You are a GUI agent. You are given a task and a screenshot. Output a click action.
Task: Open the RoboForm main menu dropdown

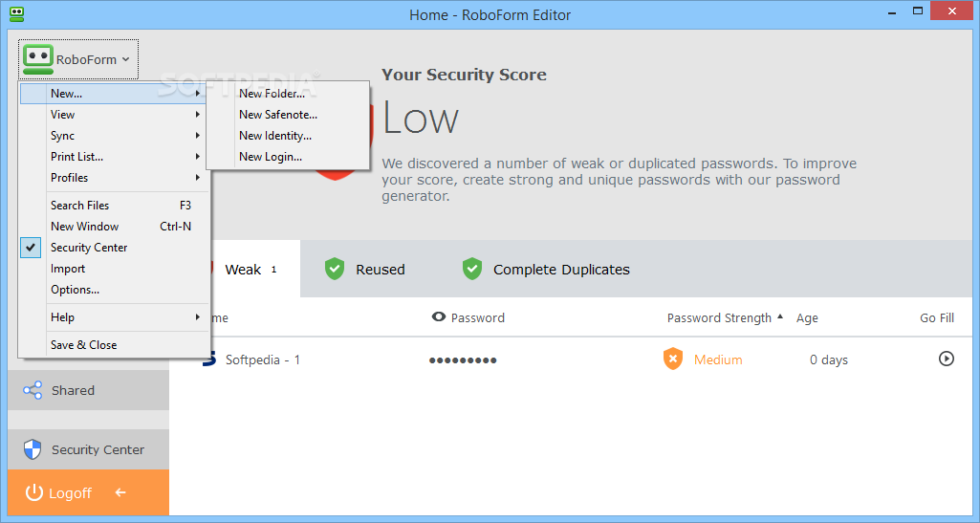(x=78, y=59)
